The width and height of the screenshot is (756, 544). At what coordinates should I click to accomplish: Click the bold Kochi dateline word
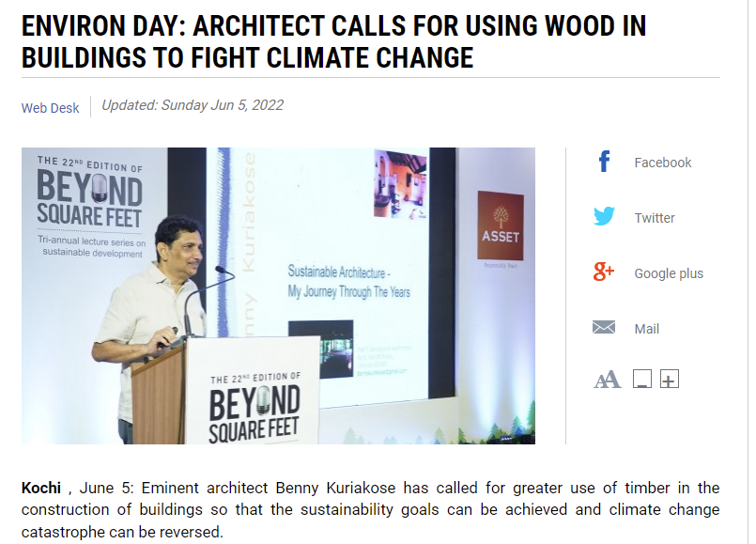41,488
